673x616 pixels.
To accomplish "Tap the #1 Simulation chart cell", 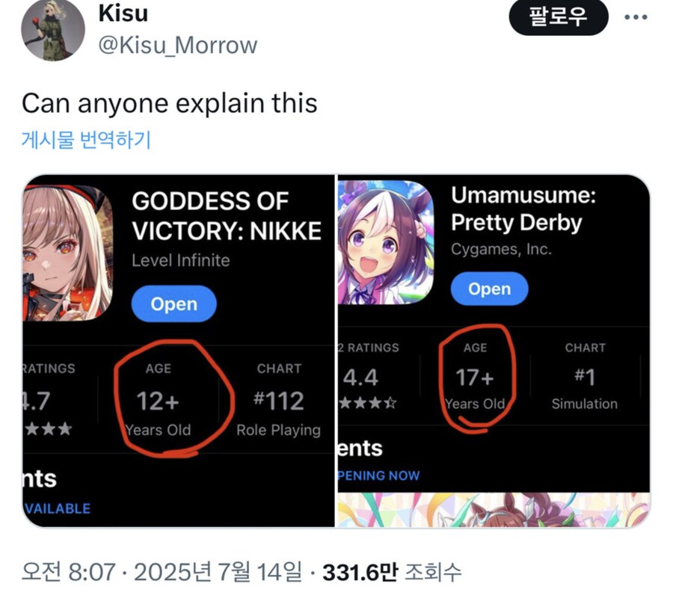I will pos(585,376).
